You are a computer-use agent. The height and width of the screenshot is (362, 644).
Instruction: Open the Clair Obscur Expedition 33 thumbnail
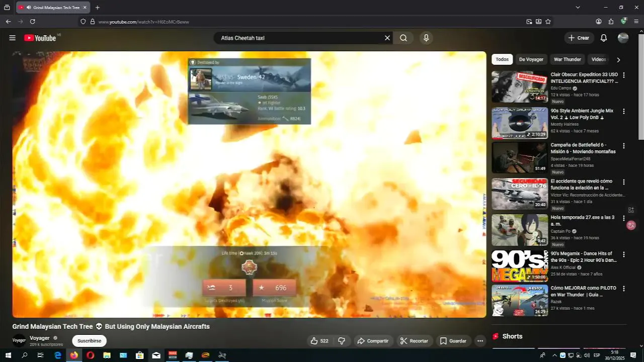click(520, 86)
